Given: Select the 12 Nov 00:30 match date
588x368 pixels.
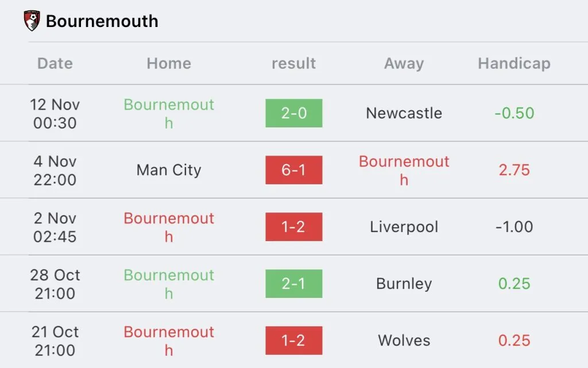Looking at the screenshot, I should (x=55, y=113).
